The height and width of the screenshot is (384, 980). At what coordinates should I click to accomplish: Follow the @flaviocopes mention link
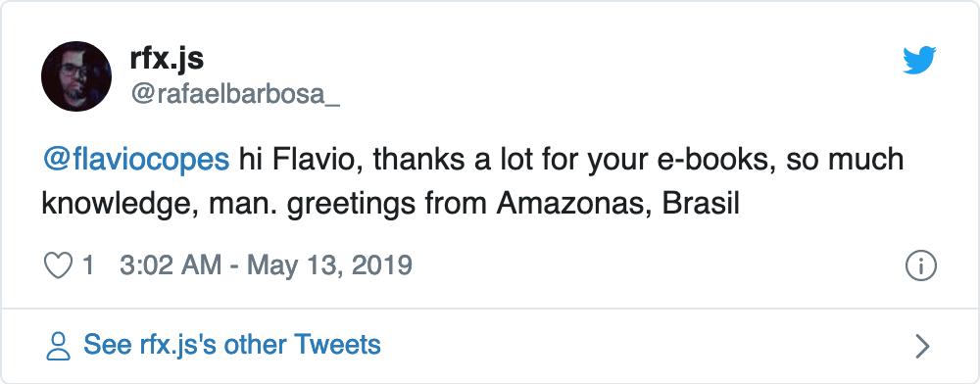[135, 160]
